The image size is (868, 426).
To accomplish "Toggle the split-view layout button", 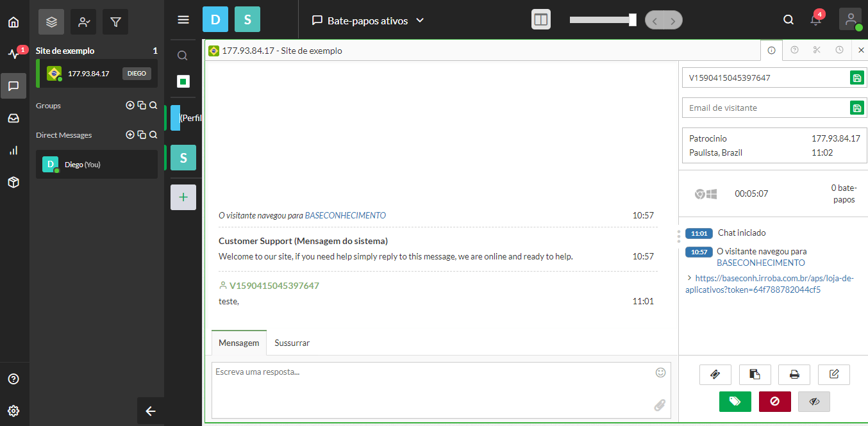I will click(541, 20).
